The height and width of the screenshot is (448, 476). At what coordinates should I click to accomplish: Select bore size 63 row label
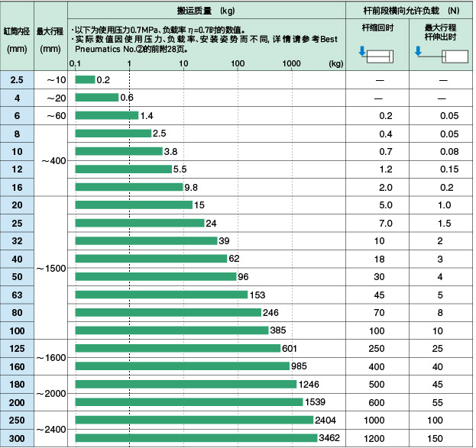pyautogui.click(x=17, y=295)
